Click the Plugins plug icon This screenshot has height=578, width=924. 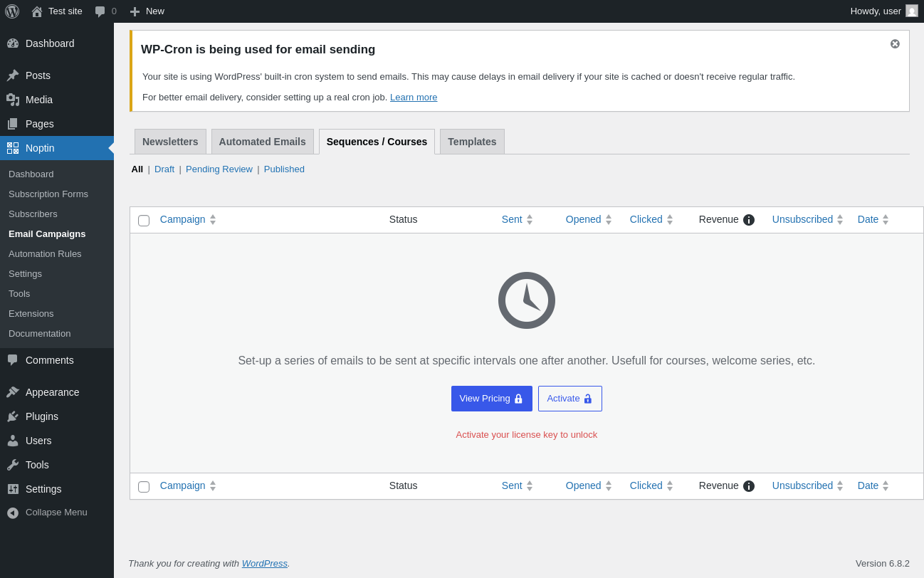click(13, 416)
